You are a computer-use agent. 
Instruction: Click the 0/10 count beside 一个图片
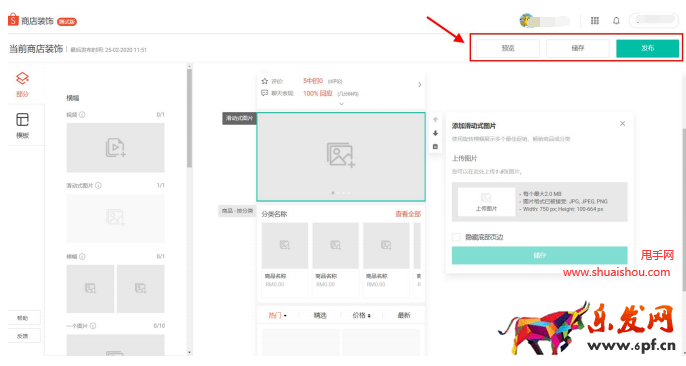click(159, 326)
